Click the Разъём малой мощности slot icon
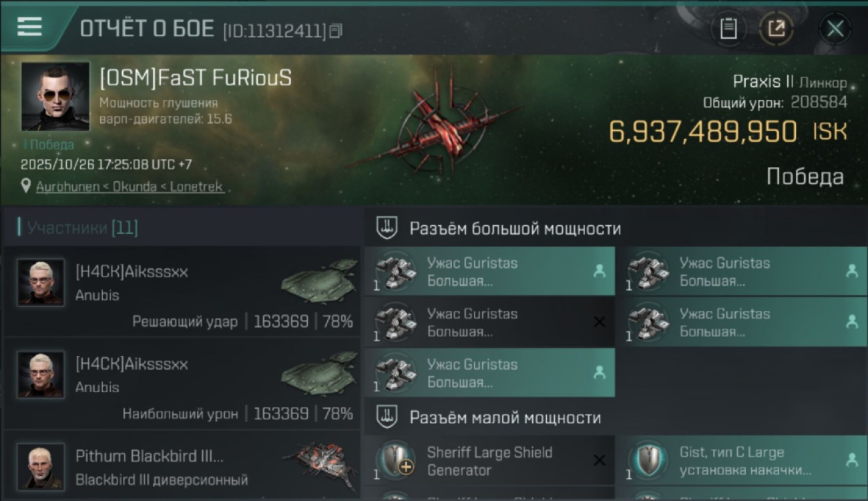The height and width of the screenshot is (501, 868). tap(387, 418)
